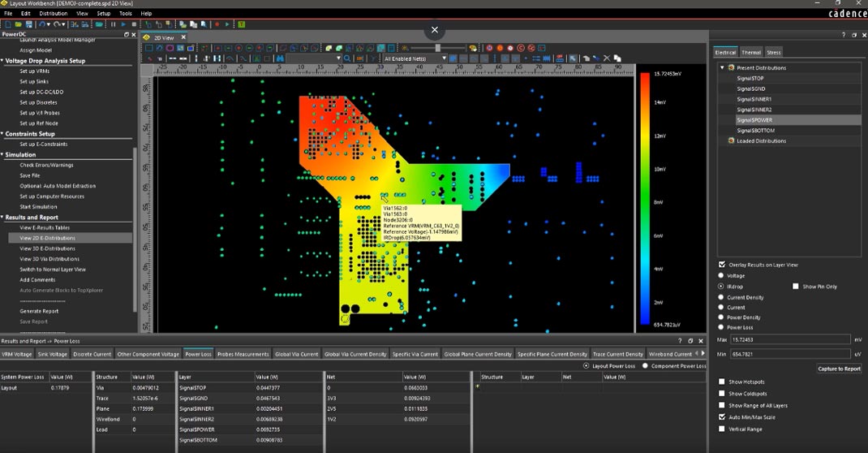Click the Pause simulation icon
Image resolution: width=868 pixels, height=453 pixels.
point(113,24)
